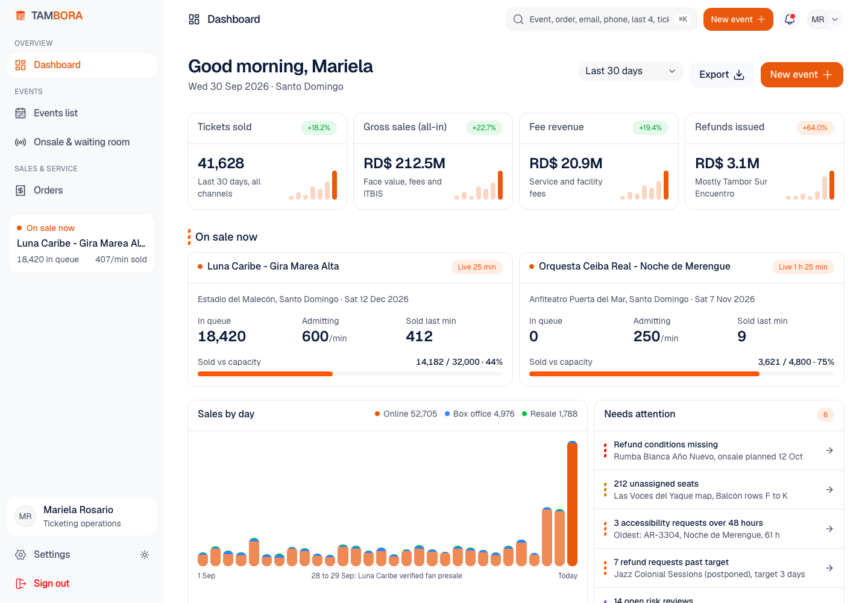Screen dimensions: 868x603
Task: Click Mariela Rosario profile name
Action: pyautogui.click(x=78, y=510)
